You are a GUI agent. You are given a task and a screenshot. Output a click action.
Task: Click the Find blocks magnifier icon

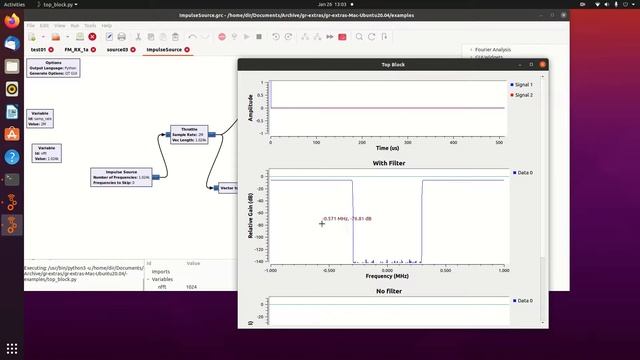(x=359, y=37)
